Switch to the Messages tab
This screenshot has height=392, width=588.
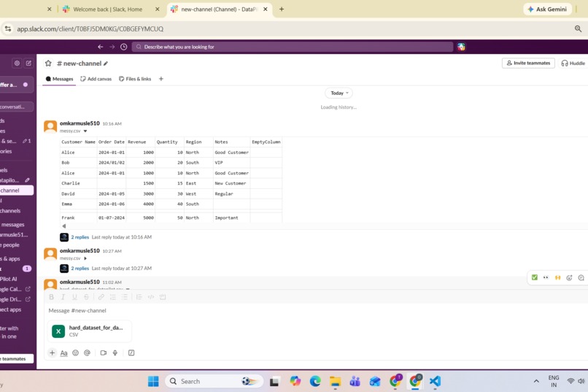pyautogui.click(x=59, y=79)
